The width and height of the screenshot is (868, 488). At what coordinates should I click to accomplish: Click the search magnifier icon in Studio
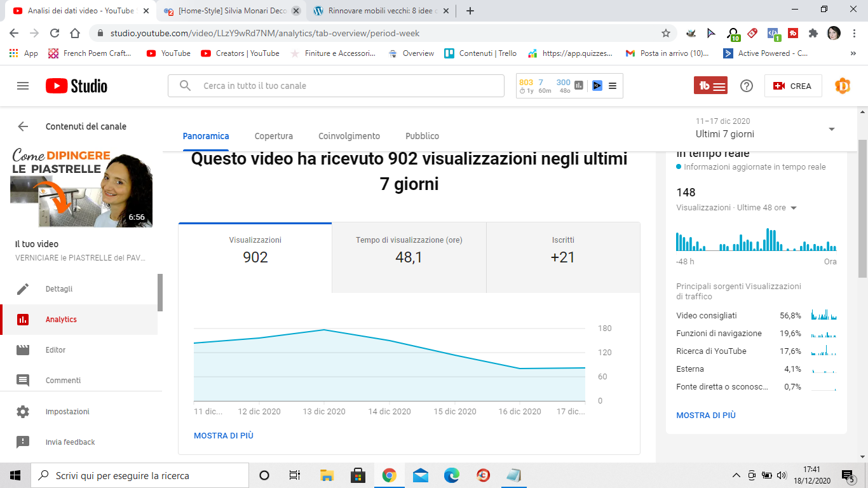[185, 86]
